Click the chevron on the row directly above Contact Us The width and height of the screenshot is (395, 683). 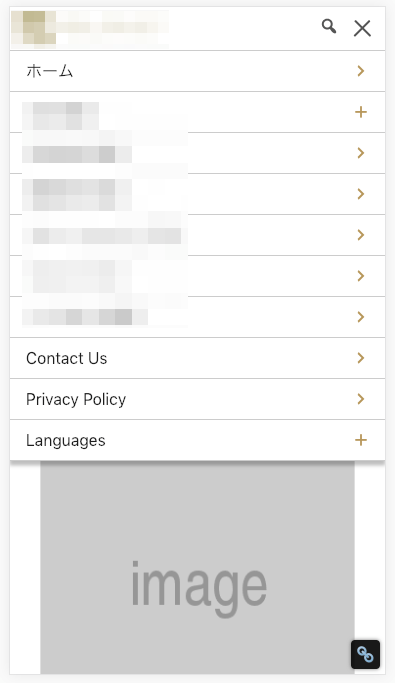point(361,317)
